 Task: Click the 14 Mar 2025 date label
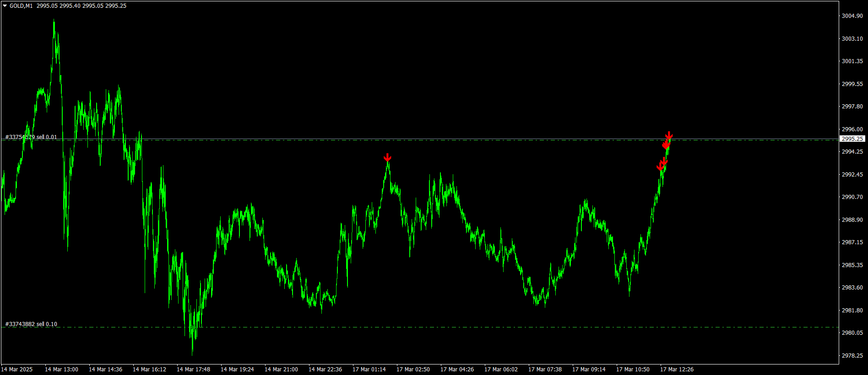(17, 370)
